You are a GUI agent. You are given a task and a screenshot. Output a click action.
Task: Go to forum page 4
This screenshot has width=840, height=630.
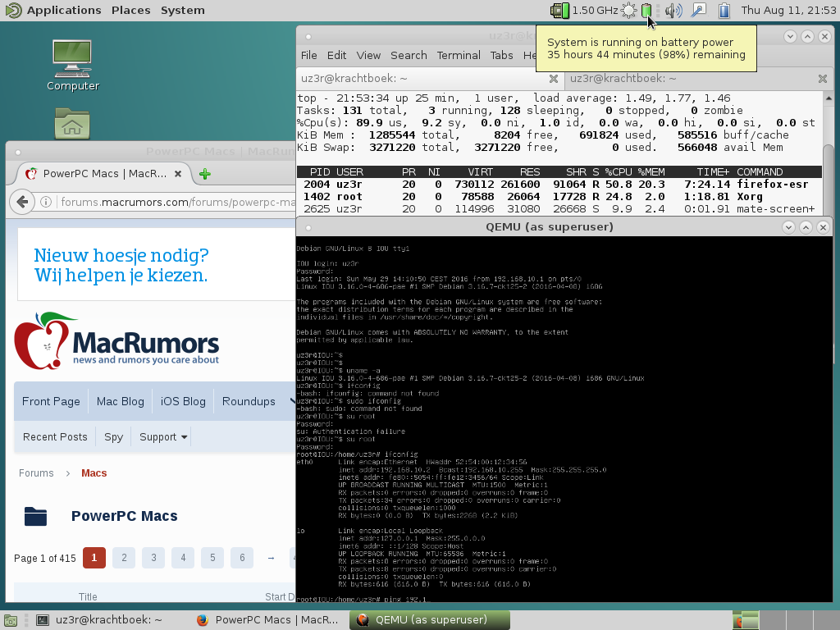tap(183, 558)
